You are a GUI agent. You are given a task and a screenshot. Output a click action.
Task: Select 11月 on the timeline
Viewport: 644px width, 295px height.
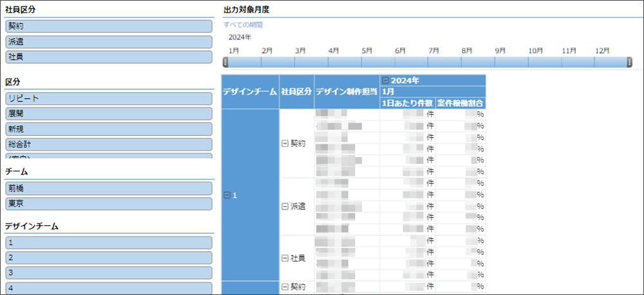point(578,62)
